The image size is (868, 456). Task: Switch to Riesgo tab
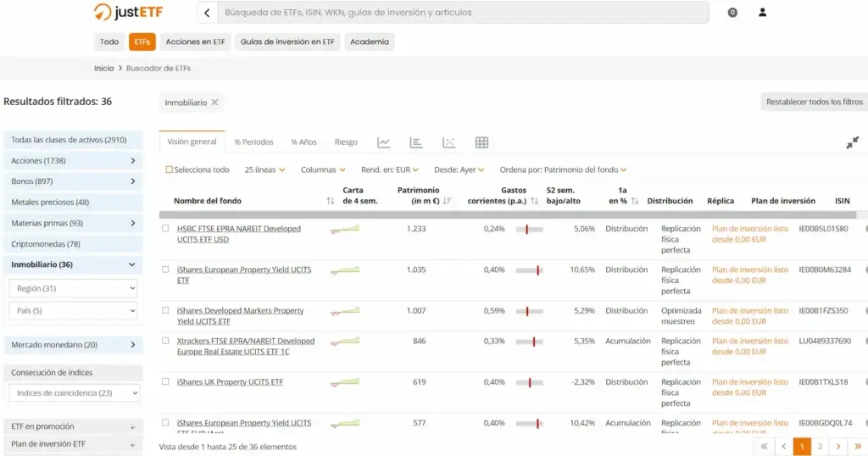pos(346,142)
